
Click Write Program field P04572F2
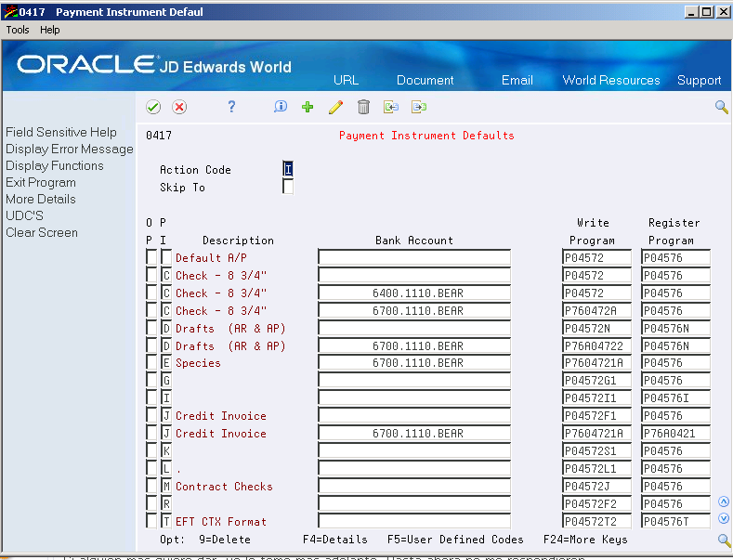coord(596,503)
